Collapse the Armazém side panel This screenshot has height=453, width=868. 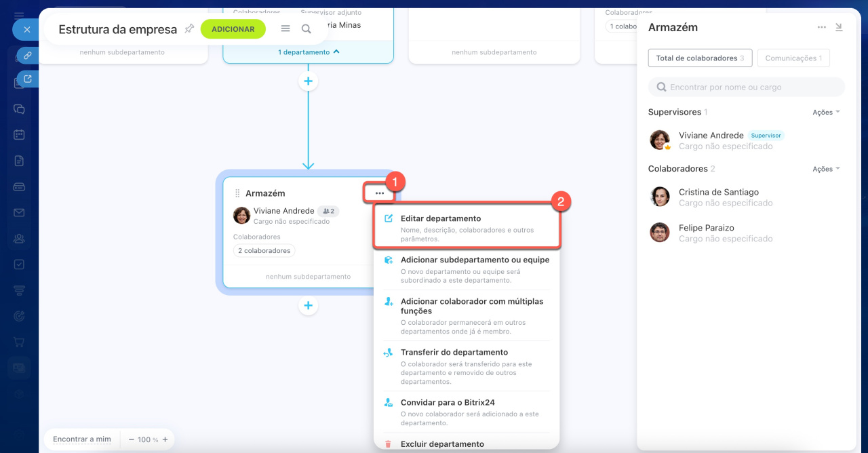click(839, 27)
